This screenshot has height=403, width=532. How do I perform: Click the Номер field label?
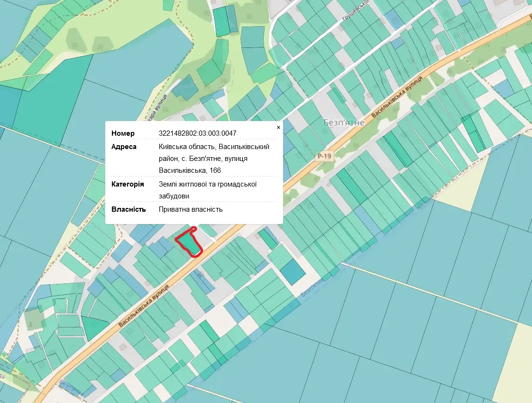[123, 133]
